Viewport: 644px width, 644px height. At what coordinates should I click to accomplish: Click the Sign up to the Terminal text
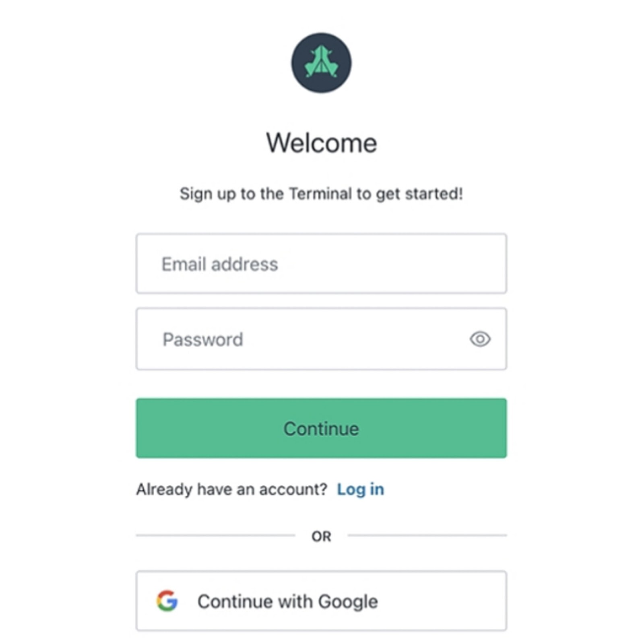coord(321,194)
